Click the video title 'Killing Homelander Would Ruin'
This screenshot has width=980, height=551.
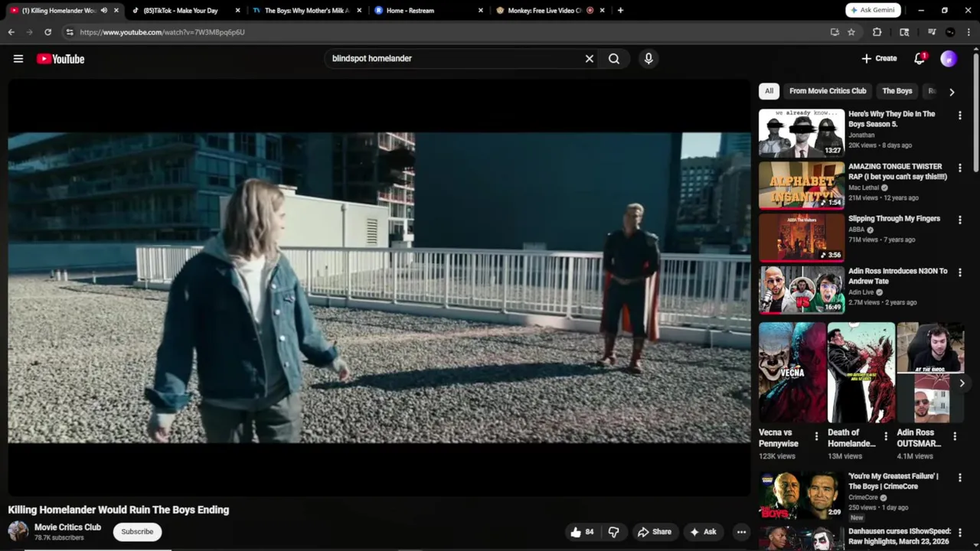[119, 510]
